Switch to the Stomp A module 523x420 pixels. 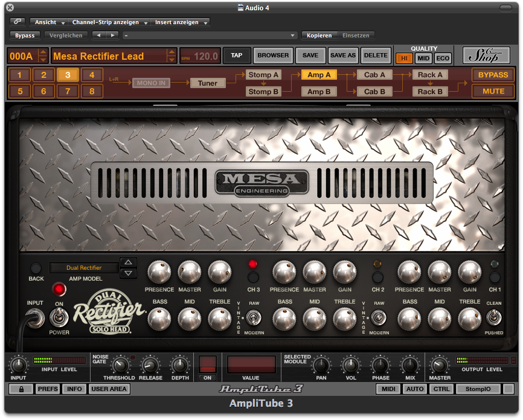263,75
